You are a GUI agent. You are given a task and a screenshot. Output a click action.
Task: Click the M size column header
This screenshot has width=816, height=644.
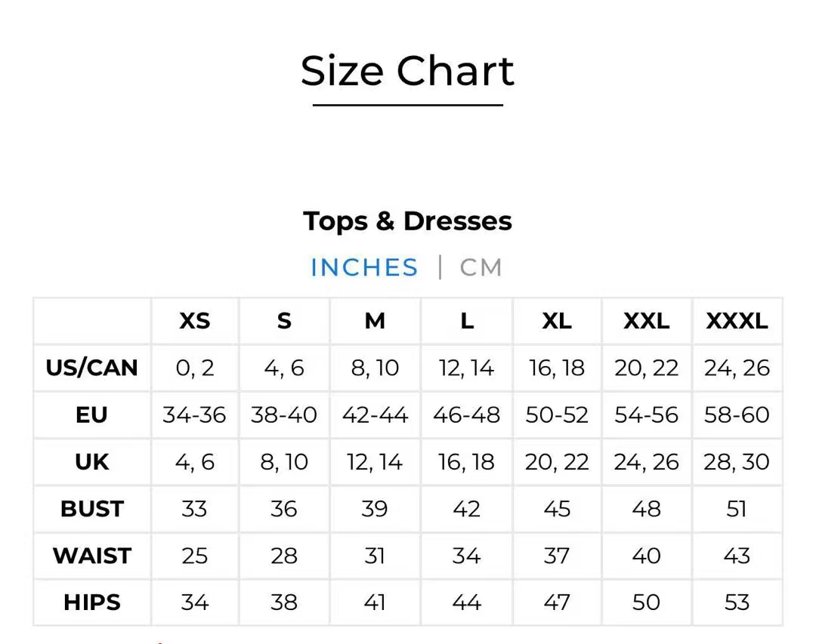pyautogui.click(x=375, y=321)
